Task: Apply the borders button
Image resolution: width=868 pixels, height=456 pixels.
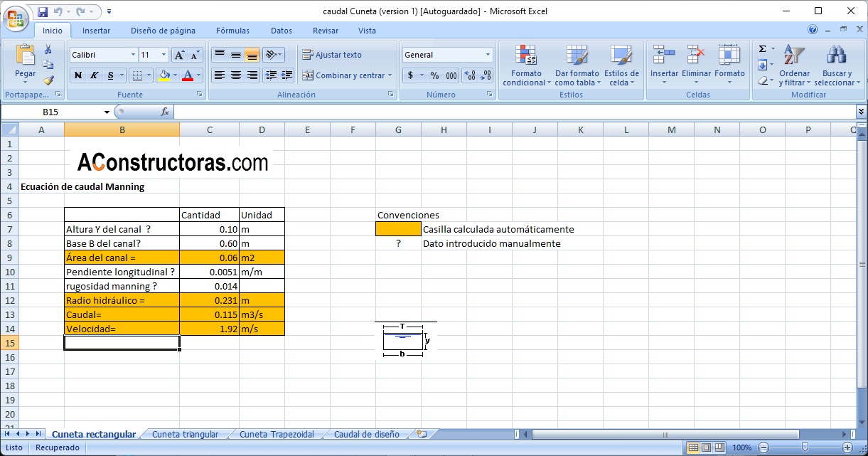Action: click(x=138, y=75)
